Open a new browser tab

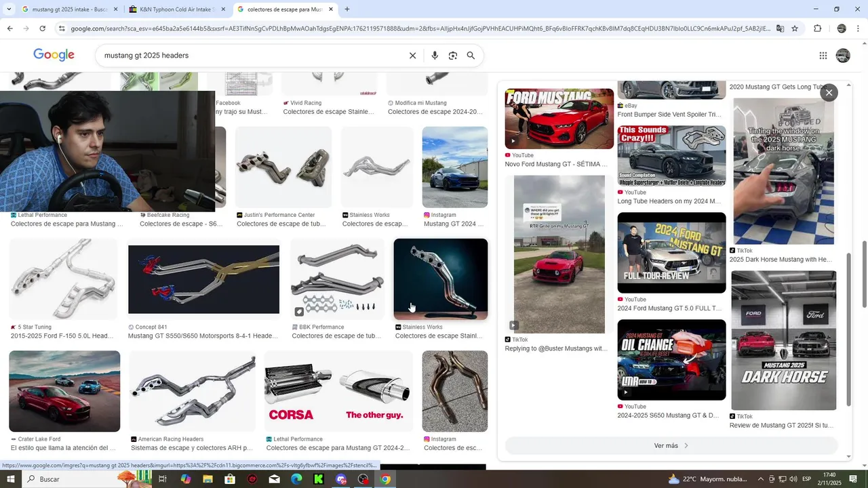point(347,9)
